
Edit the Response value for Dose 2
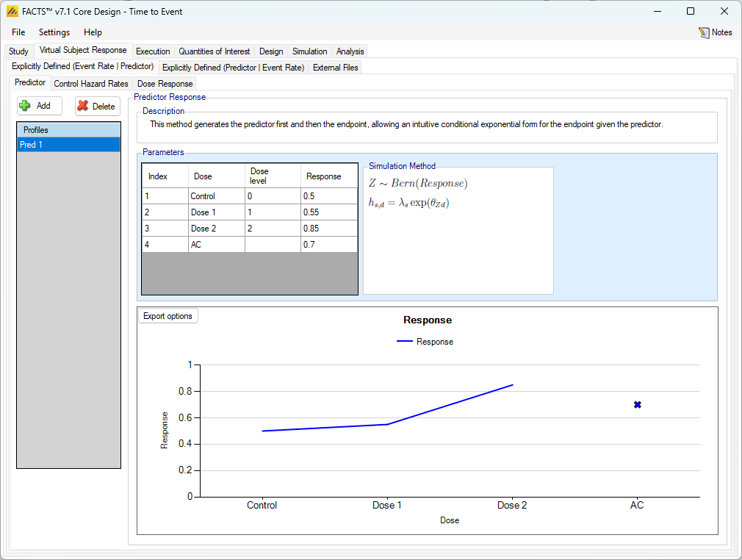point(328,229)
